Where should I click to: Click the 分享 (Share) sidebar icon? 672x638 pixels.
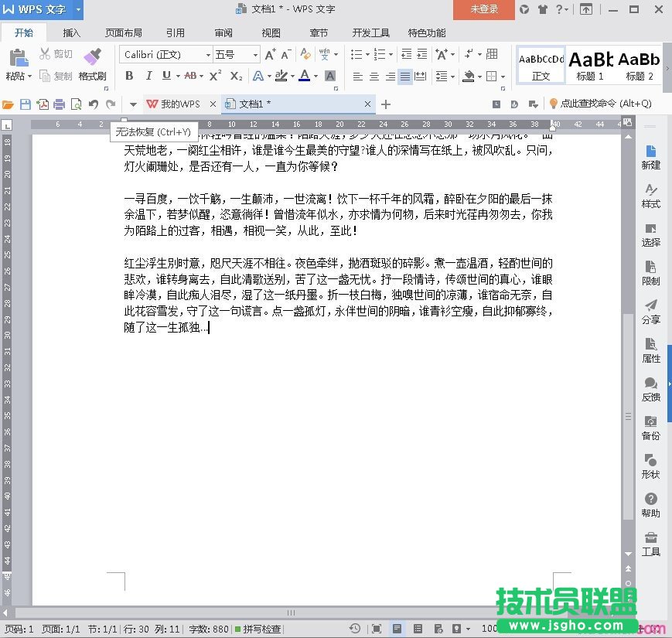click(x=650, y=312)
